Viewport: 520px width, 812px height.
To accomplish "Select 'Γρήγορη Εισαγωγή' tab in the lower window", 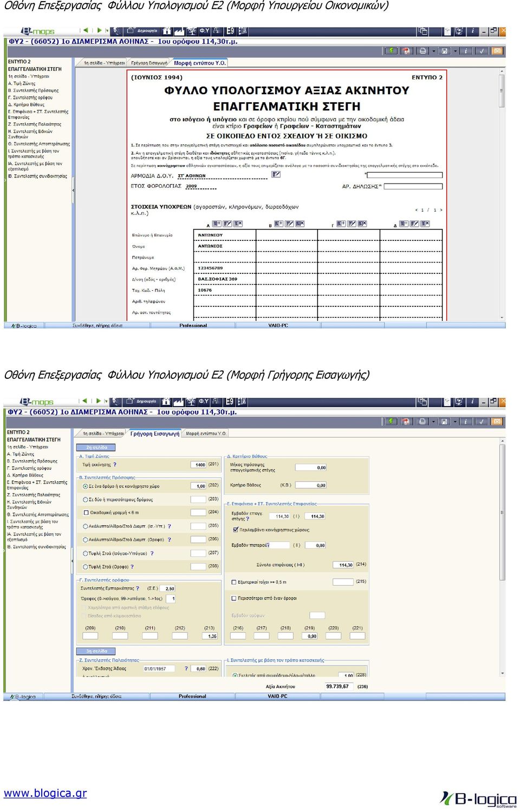I will tap(155, 434).
